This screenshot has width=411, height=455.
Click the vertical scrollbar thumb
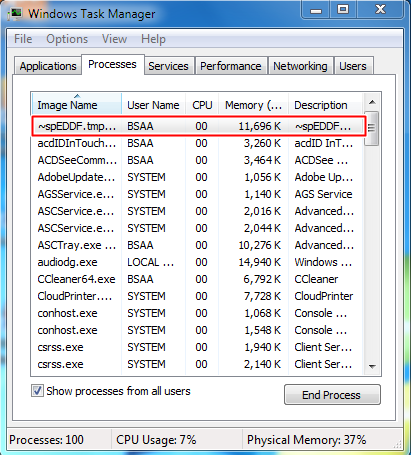point(372,128)
